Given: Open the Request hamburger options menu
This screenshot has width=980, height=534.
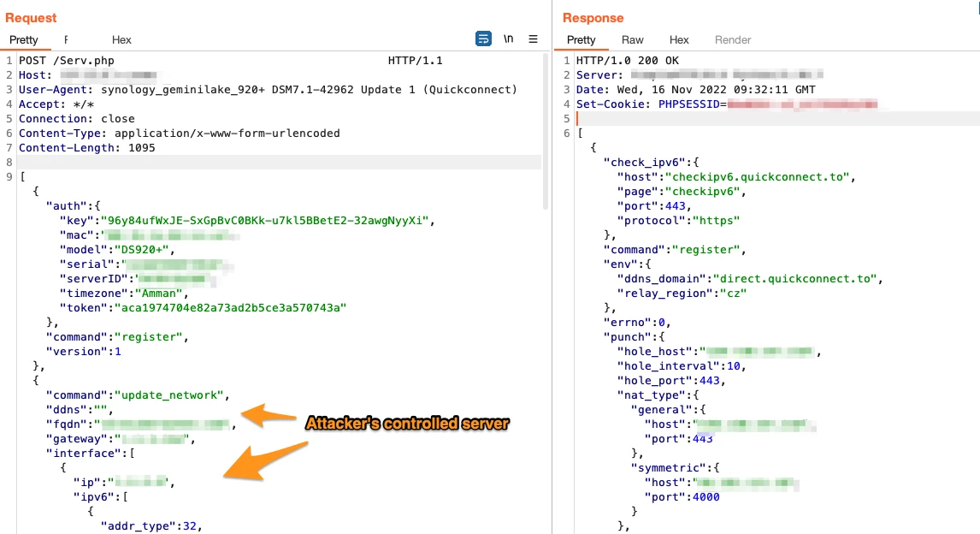Looking at the screenshot, I should pyautogui.click(x=533, y=39).
